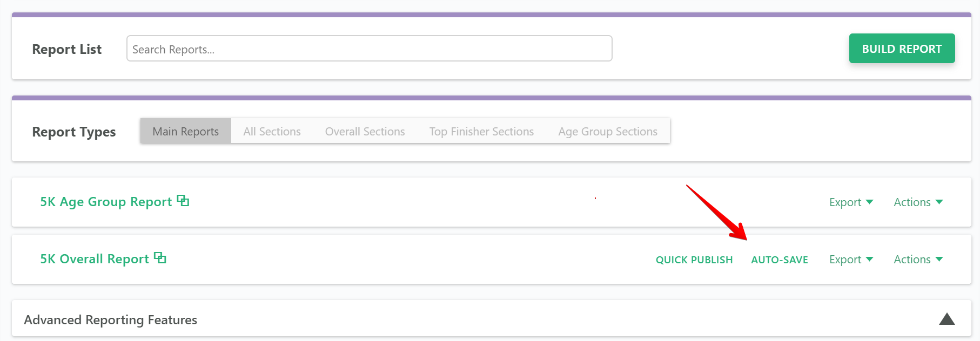Click the Build Report button
Image resolution: width=980 pixels, height=341 pixels.
point(901,48)
